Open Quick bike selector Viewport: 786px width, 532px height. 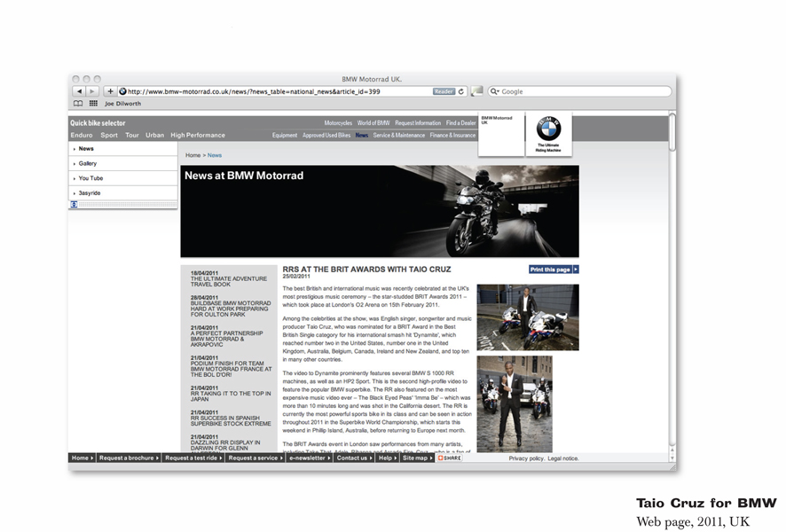(98, 122)
